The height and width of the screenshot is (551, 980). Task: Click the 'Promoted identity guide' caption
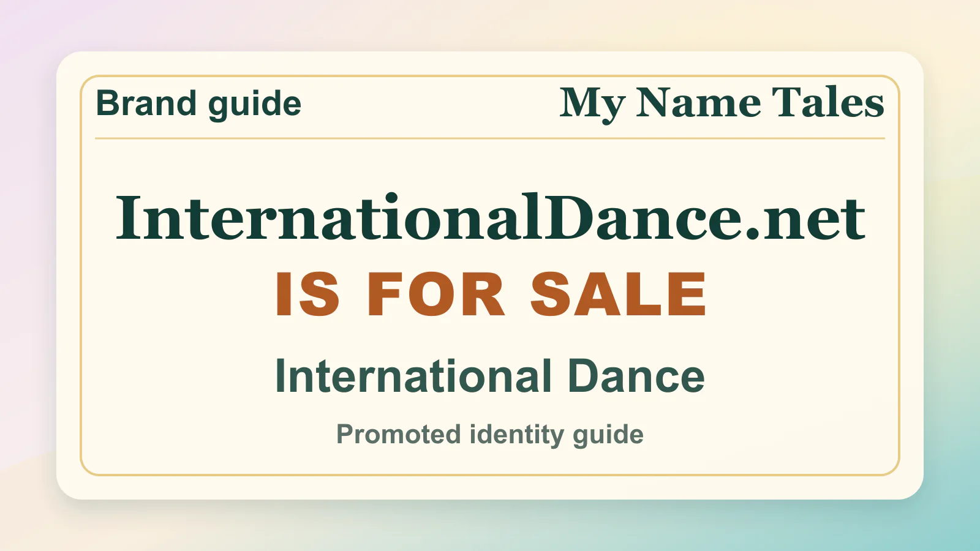(490, 435)
